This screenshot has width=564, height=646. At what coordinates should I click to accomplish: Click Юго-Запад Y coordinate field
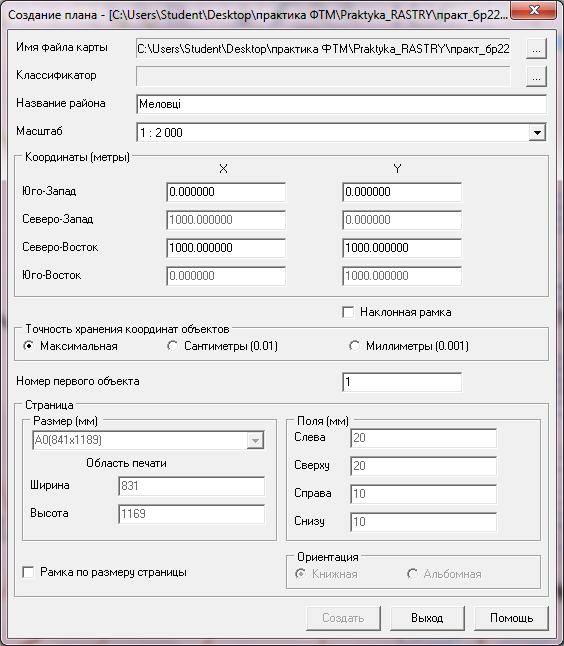pyautogui.click(x=402, y=192)
